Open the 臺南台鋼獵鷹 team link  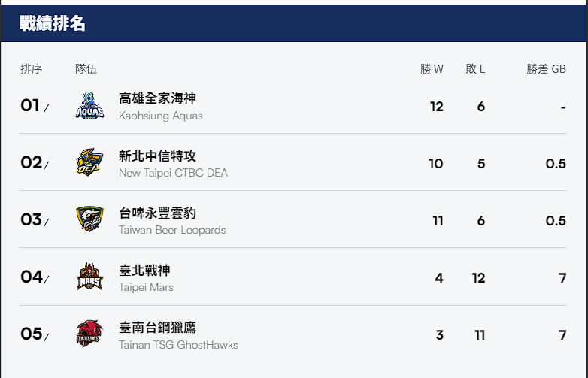tap(158, 327)
